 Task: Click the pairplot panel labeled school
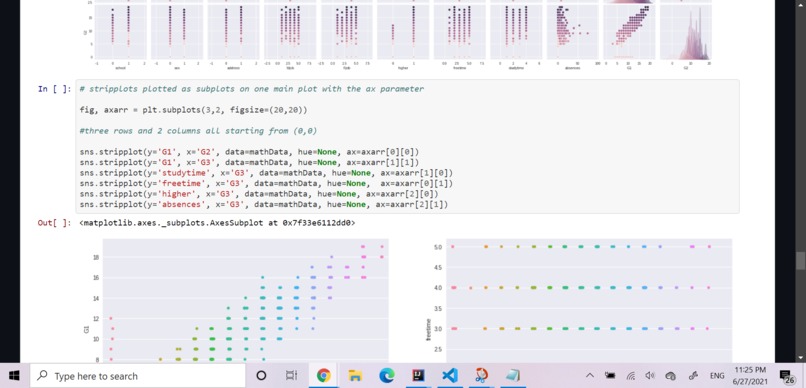point(120,32)
